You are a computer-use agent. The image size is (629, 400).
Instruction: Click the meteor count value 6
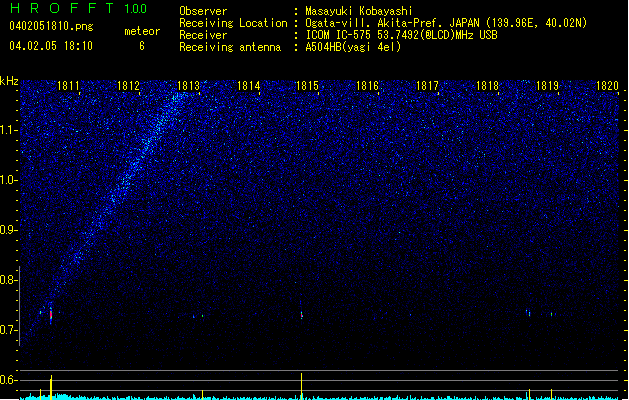coord(142,46)
